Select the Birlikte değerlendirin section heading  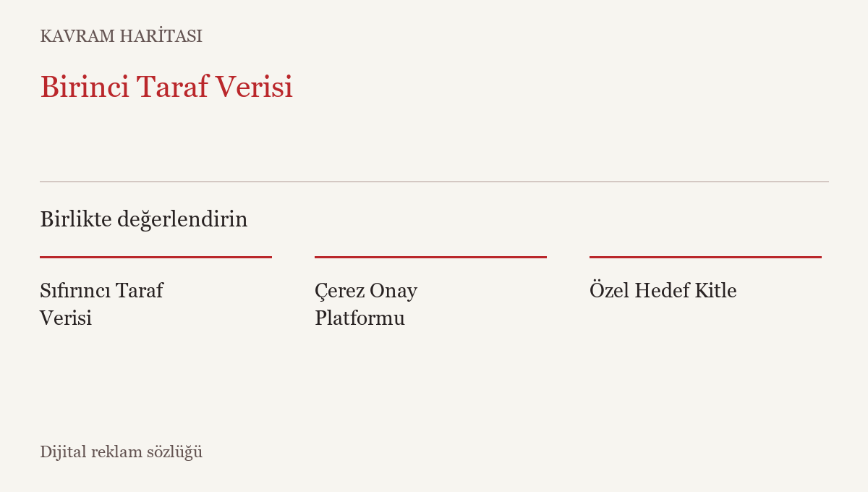pyautogui.click(x=144, y=219)
